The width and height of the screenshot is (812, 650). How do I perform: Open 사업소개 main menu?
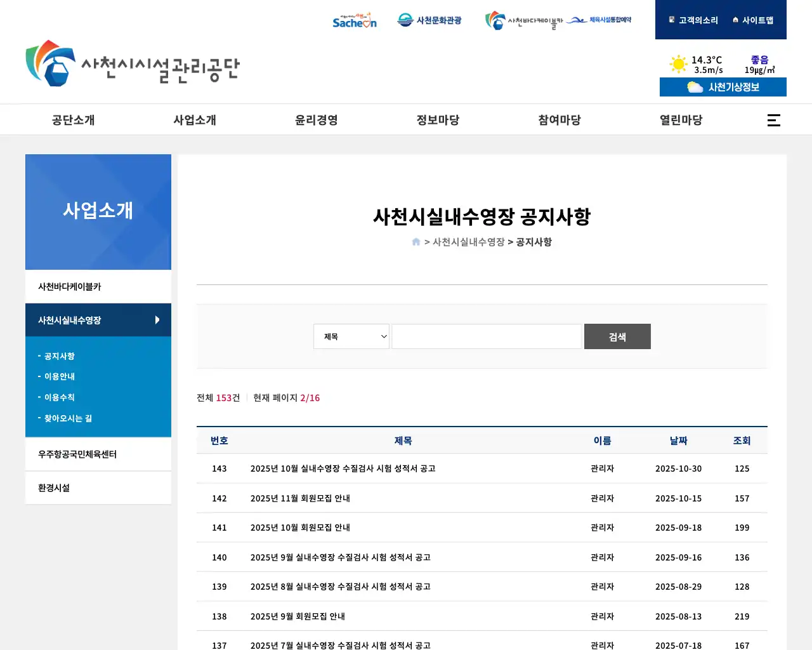tap(195, 120)
